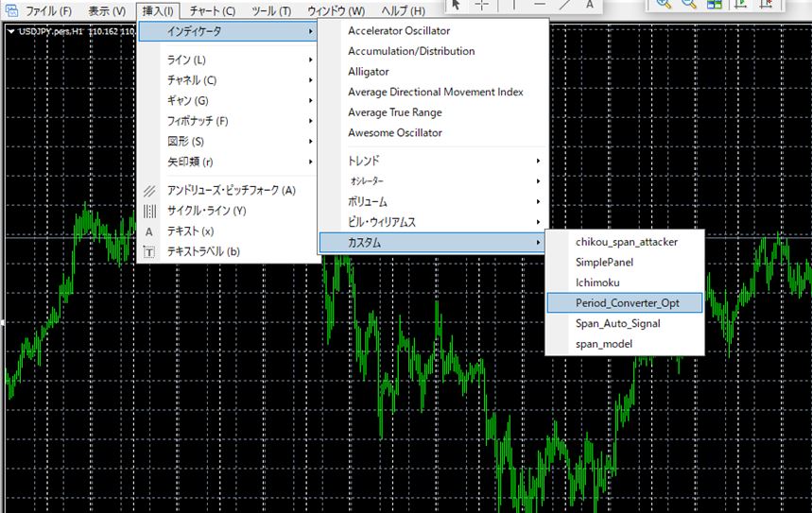Open the ツール (T) menu

point(271,11)
